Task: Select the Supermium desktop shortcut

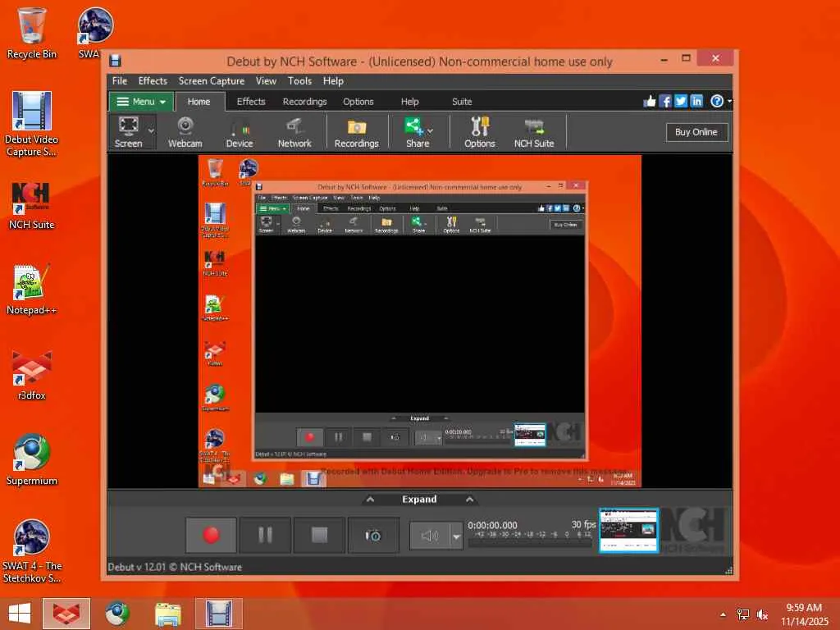Action: point(31,459)
